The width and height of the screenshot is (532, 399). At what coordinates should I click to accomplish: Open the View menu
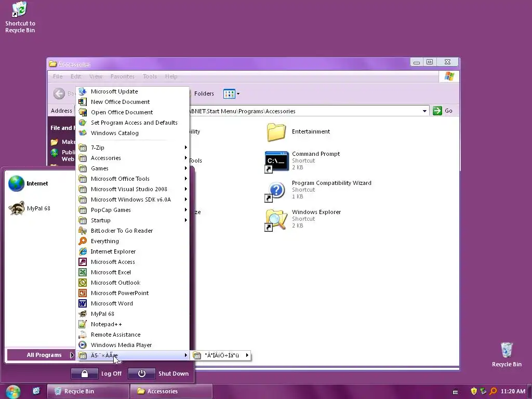point(96,76)
